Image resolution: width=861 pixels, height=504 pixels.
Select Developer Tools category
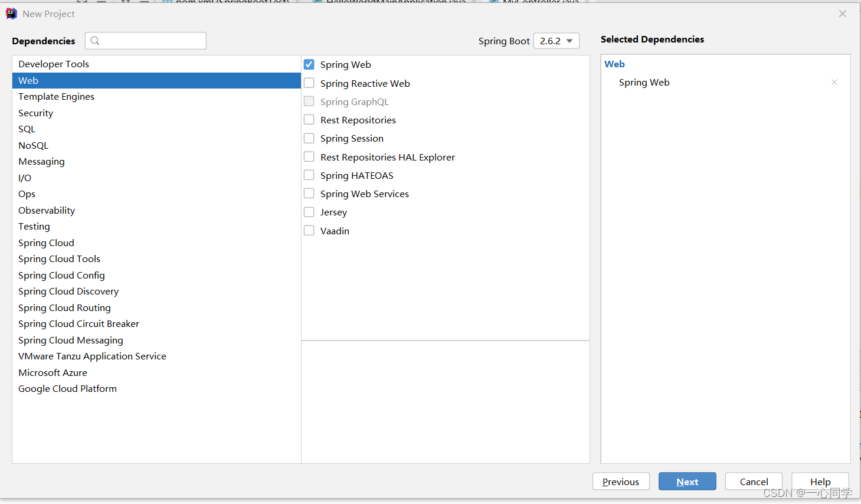tap(156, 64)
